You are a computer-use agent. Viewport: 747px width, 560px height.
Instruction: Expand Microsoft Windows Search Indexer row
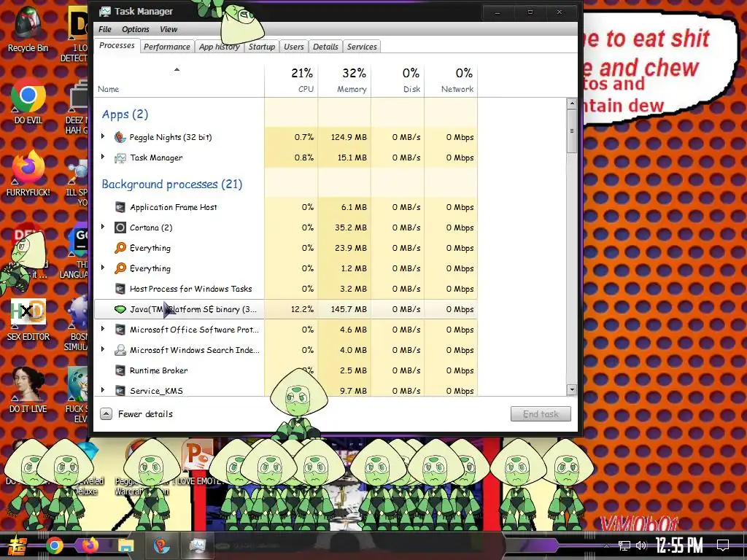103,349
